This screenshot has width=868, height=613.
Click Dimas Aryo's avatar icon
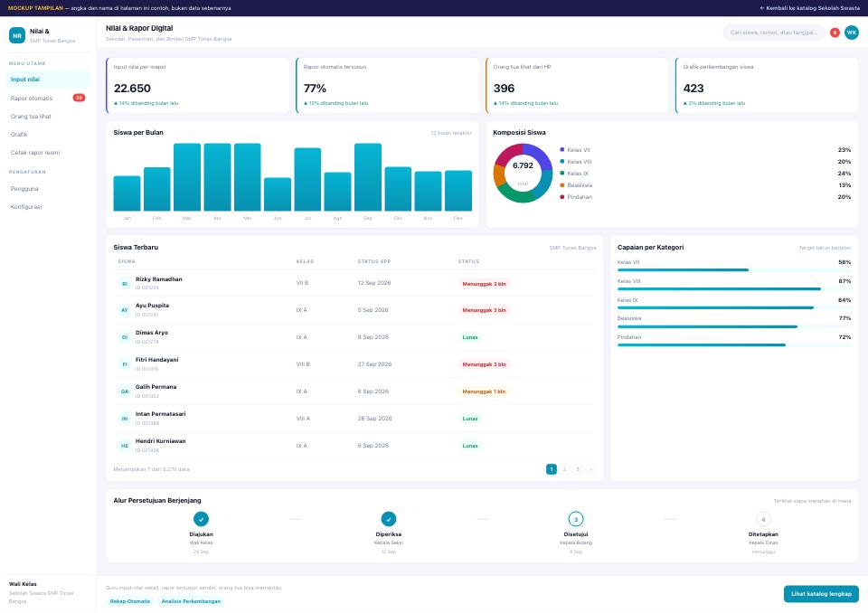pyautogui.click(x=125, y=337)
